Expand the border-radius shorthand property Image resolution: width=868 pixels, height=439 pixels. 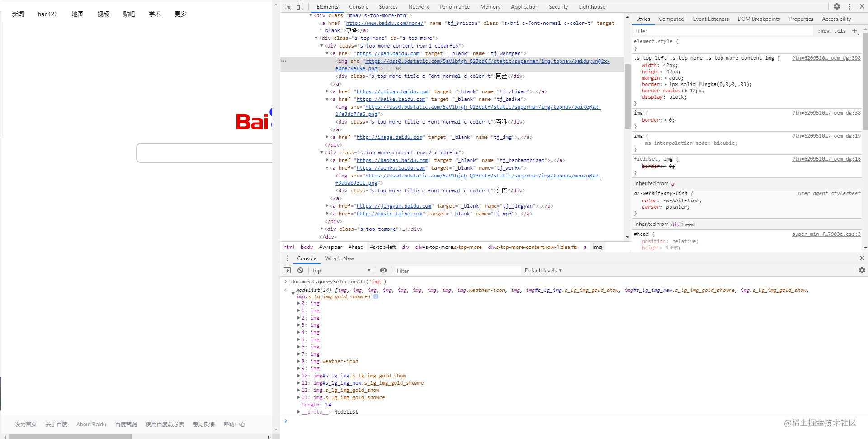coord(686,91)
